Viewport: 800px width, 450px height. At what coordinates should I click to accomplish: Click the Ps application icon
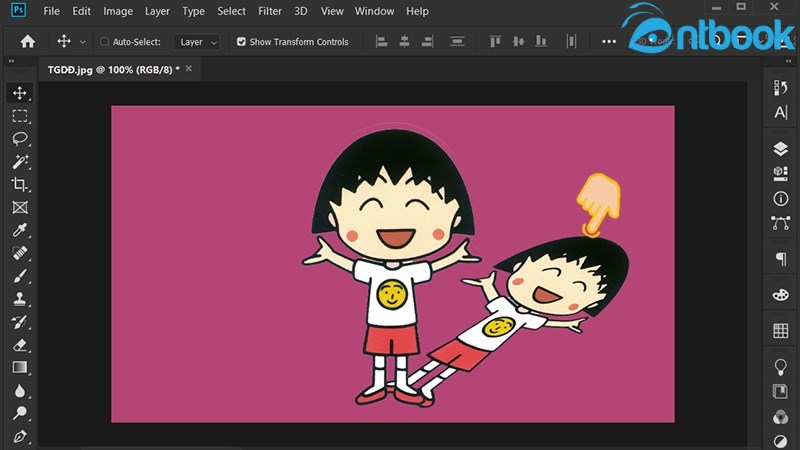[18, 10]
